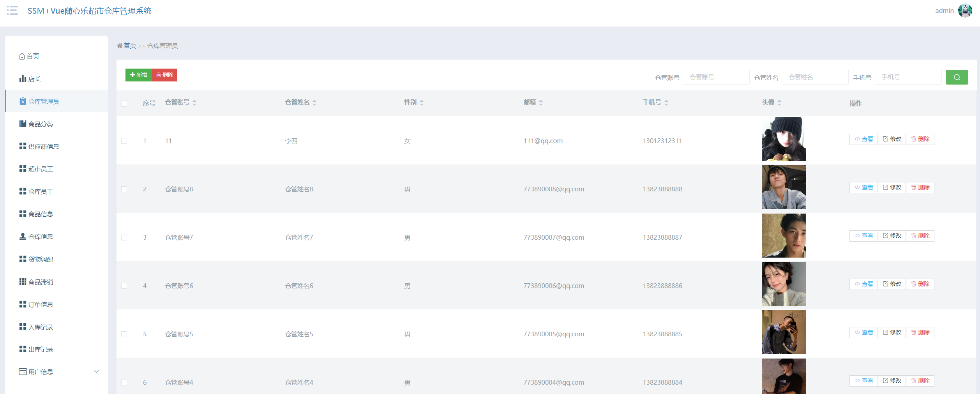Click the home icon in breadcrumb
980x394 pixels.
tap(120, 46)
